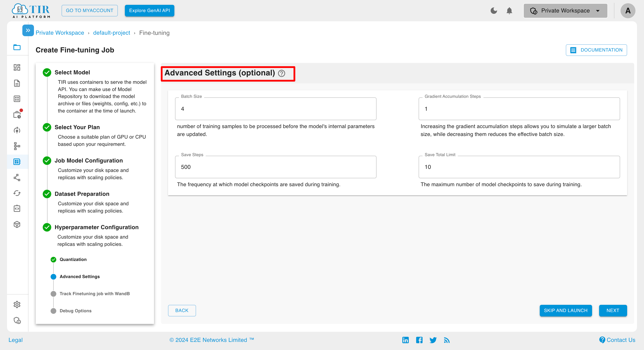Click the NEXT button
Screen dimensions: 644x350
(613, 311)
